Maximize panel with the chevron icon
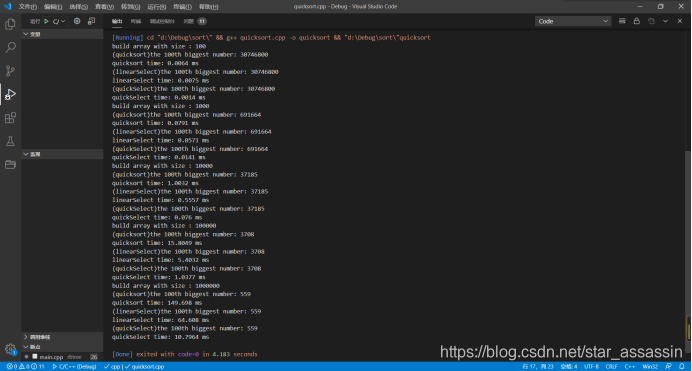The width and height of the screenshot is (692, 371). 665,21
